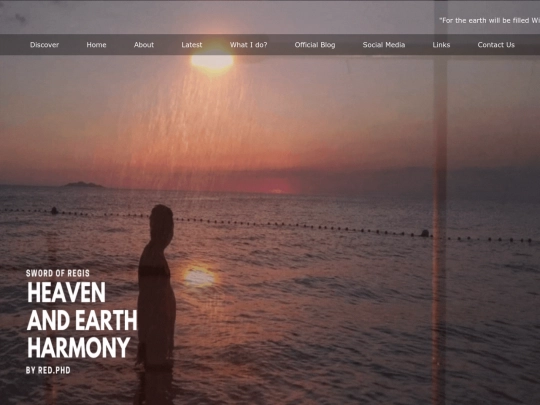Screen dimensions: 540x405
Task: Click the 'For the earth will be filled' quote
Action: (x=489, y=21)
